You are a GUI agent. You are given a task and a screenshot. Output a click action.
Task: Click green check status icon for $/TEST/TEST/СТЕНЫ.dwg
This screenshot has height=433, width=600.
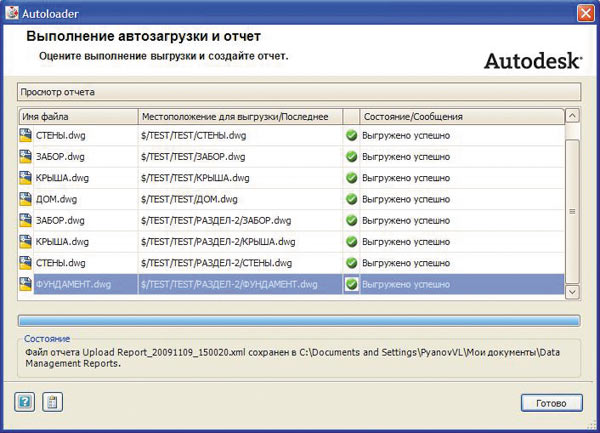pyautogui.click(x=351, y=135)
